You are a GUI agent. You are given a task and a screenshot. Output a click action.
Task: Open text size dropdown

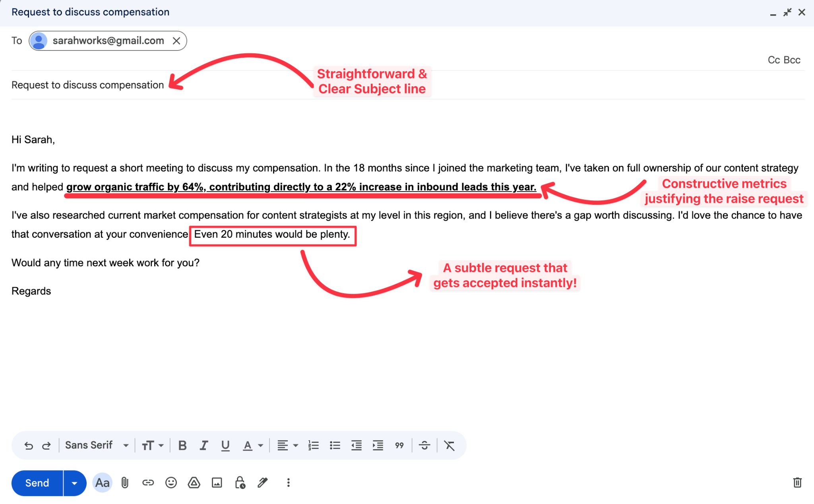(153, 446)
